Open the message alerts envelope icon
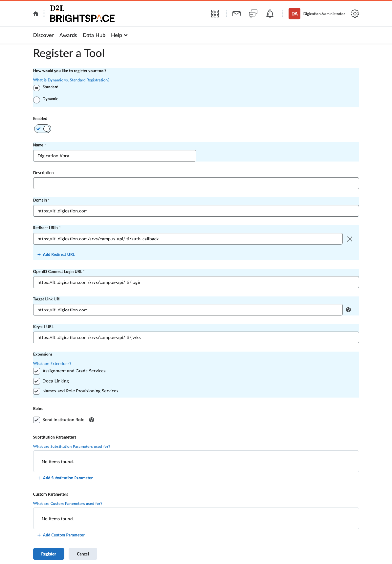 pyautogui.click(x=236, y=14)
